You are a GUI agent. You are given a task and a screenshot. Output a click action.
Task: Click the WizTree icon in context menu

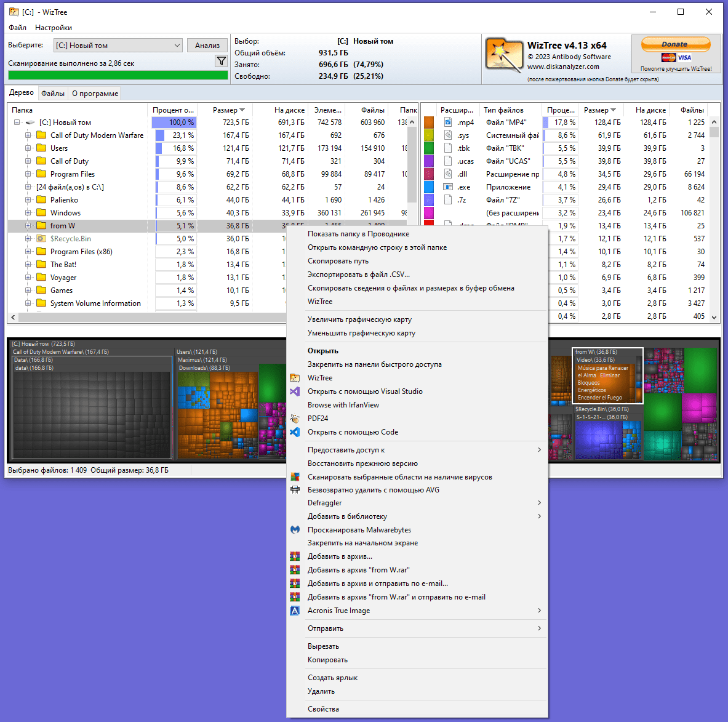[x=295, y=378]
